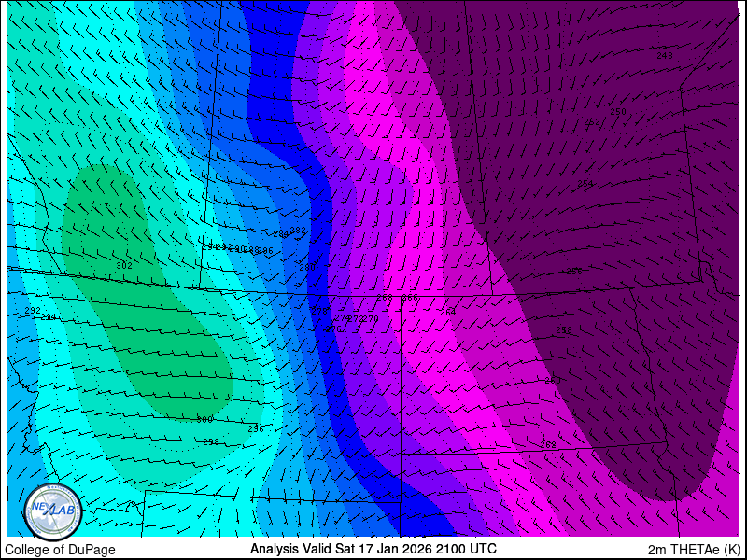Click the 302 contour label

pyautogui.click(x=124, y=266)
